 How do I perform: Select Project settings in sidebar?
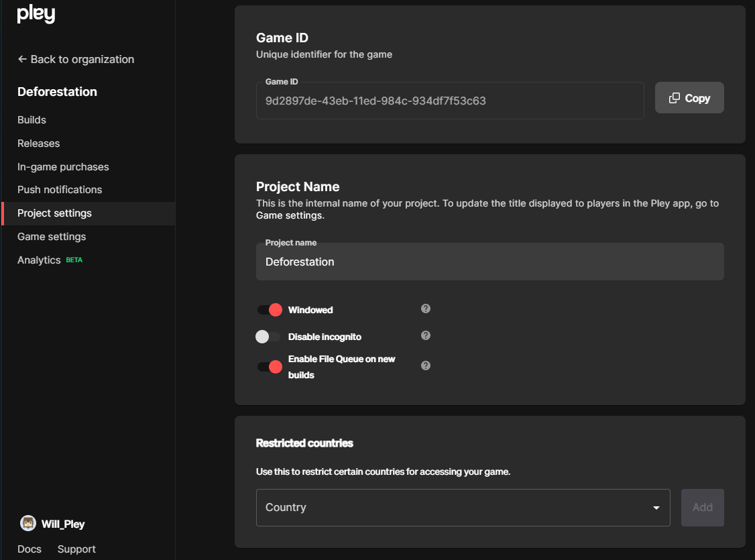coord(89,213)
